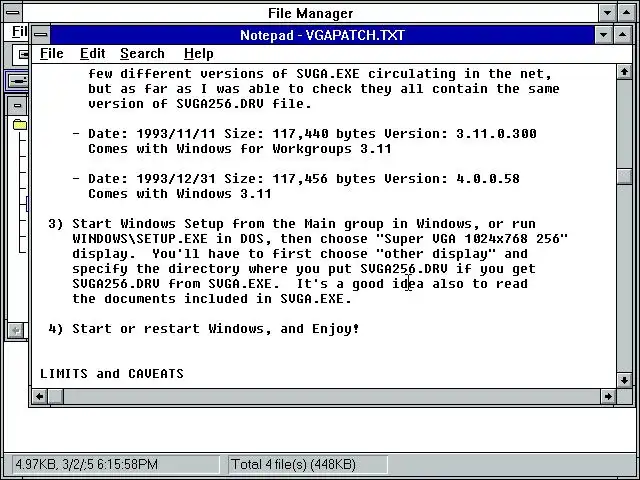Click the File Manager left scroll arrow

(16, 330)
